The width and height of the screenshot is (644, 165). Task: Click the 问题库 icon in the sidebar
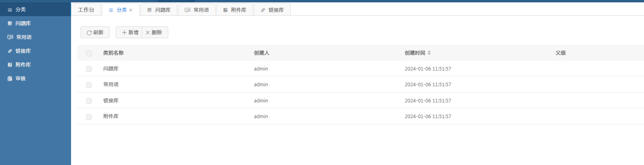click(x=10, y=24)
